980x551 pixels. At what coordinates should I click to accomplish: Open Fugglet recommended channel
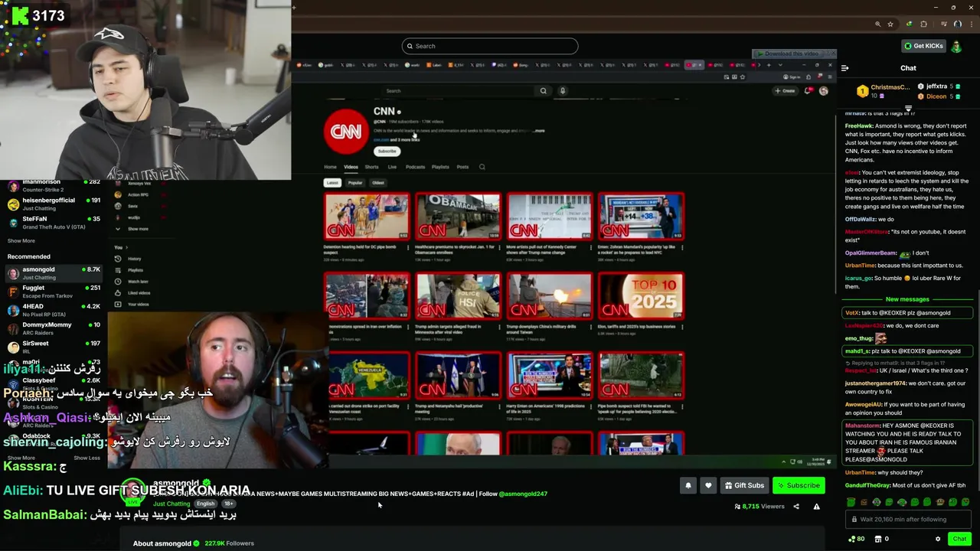coord(54,292)
